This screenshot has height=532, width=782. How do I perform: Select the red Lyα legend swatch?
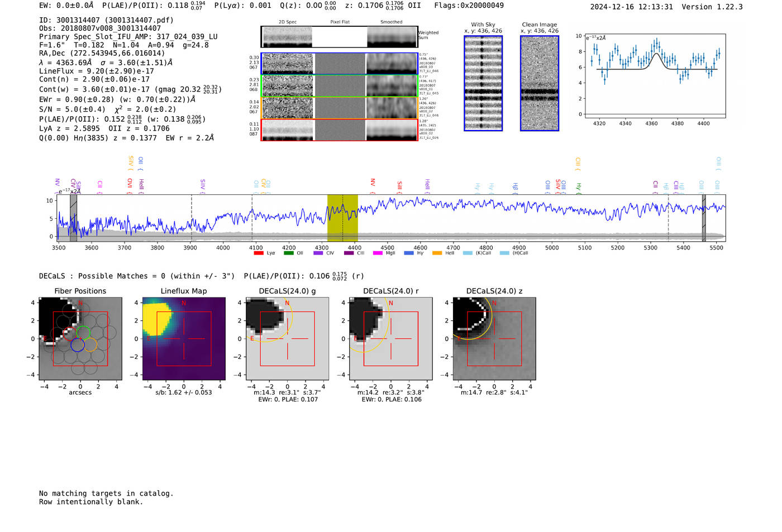pos(259,253)
